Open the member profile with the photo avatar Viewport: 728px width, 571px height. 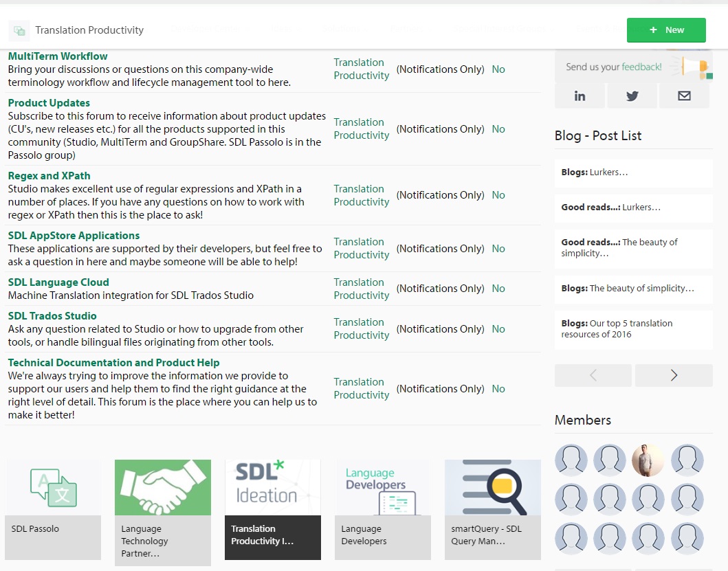point(648,460)
